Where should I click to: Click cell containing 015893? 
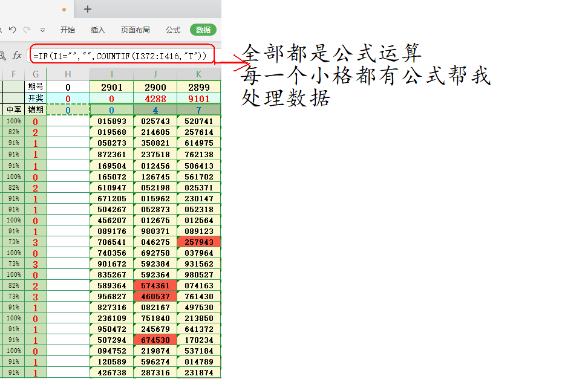tap(112, 121)
